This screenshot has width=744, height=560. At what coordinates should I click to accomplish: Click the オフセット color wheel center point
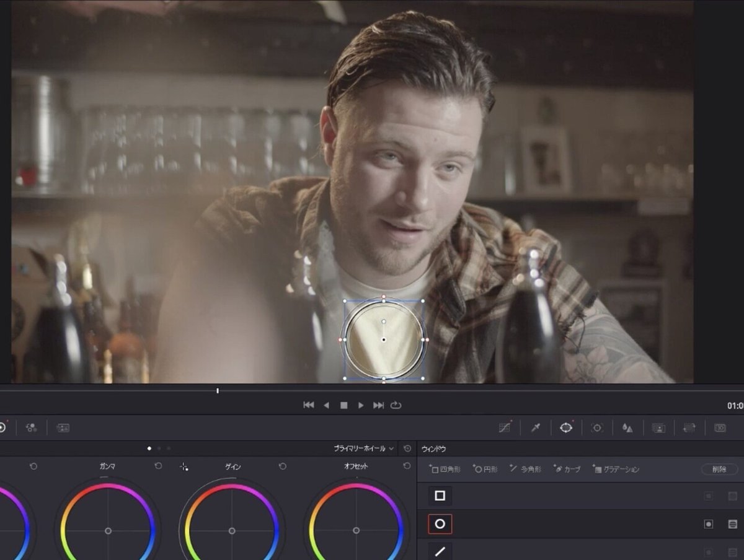356,531
